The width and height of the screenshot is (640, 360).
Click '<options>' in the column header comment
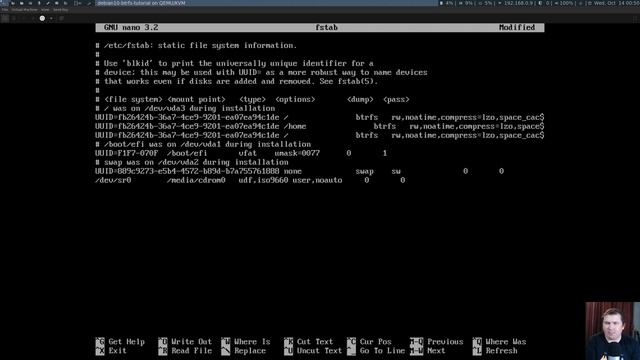(x=295, y=99)
